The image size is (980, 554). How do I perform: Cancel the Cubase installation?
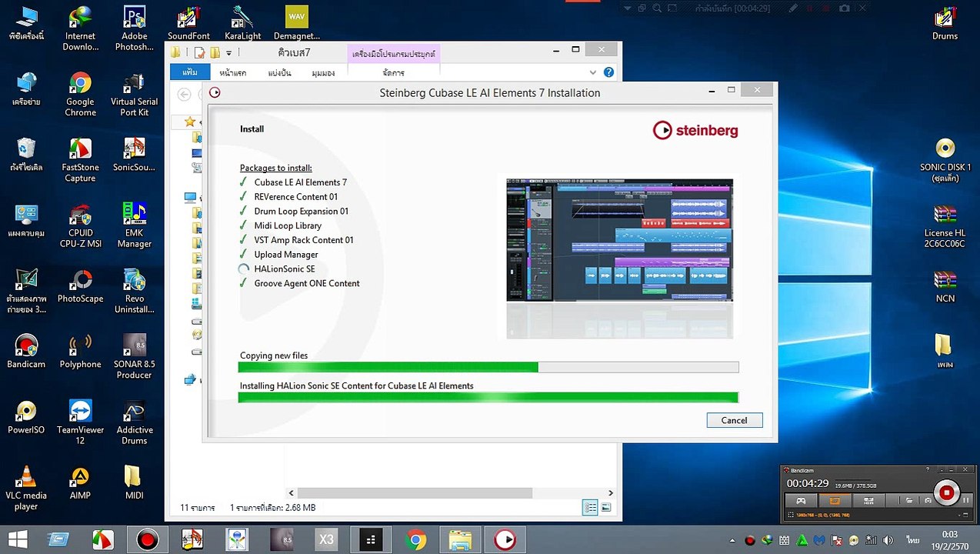[735, 420]
